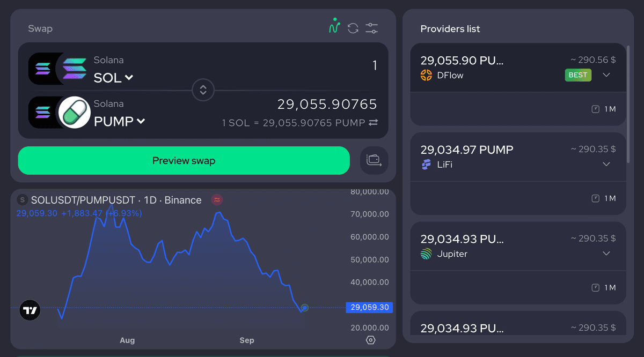Click the Solana network icon beside PUMP
The image size is (644, 357).
42,112
